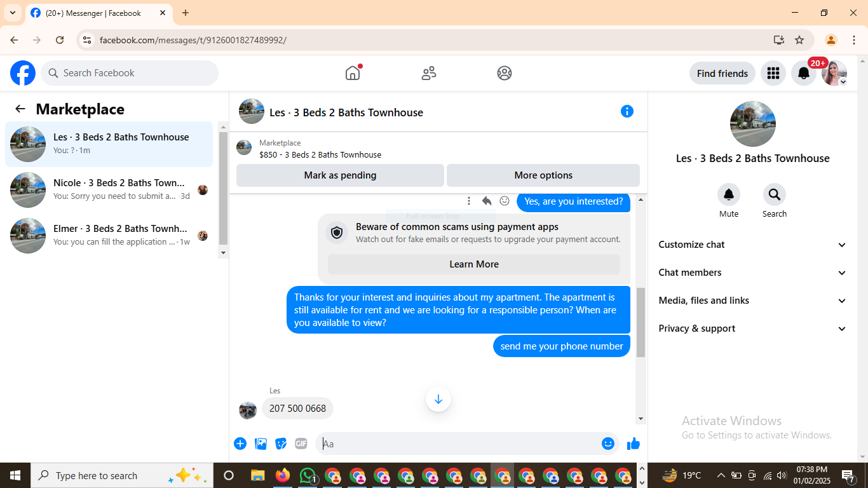Open WhatsApp from taskbar
The width and height of the screenshot is (868, 488).
(x=308, y=475)
